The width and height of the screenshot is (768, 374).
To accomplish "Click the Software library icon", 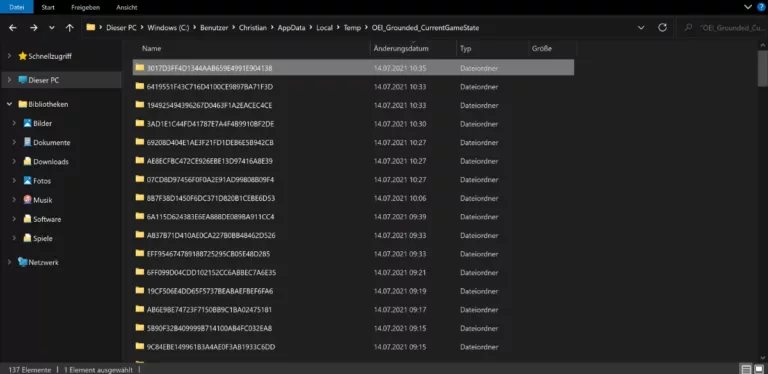I will [27, 219].
